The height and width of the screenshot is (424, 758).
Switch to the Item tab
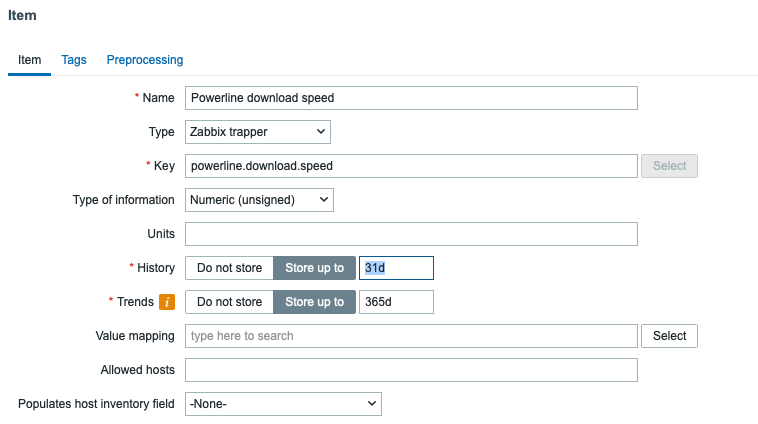pyautogui.click(x=29, y=60)
